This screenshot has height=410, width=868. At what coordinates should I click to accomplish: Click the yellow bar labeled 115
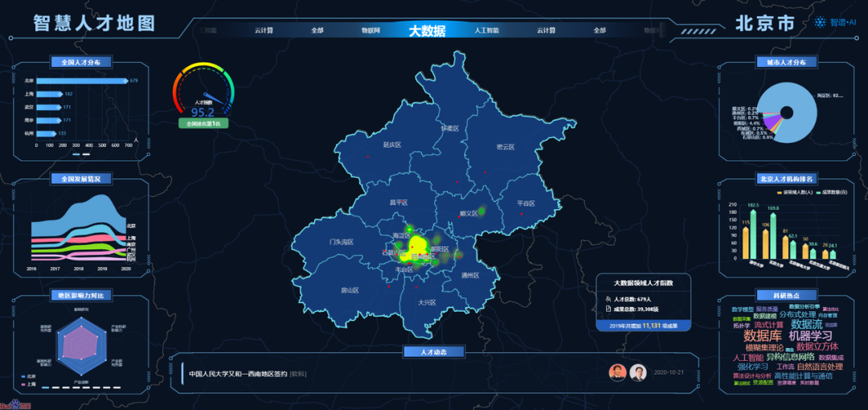point(744,243)
